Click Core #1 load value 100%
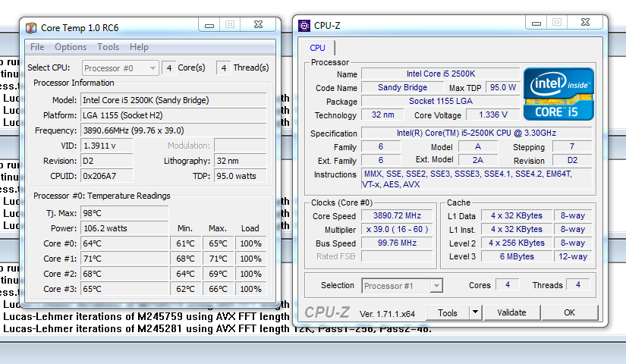Image resolution: width=626 pixels, height=364 pixels. click(250, 259)
